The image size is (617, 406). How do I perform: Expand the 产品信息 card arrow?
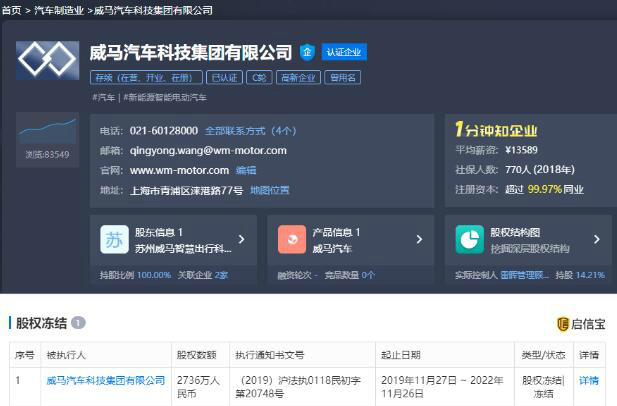point(419,239)
